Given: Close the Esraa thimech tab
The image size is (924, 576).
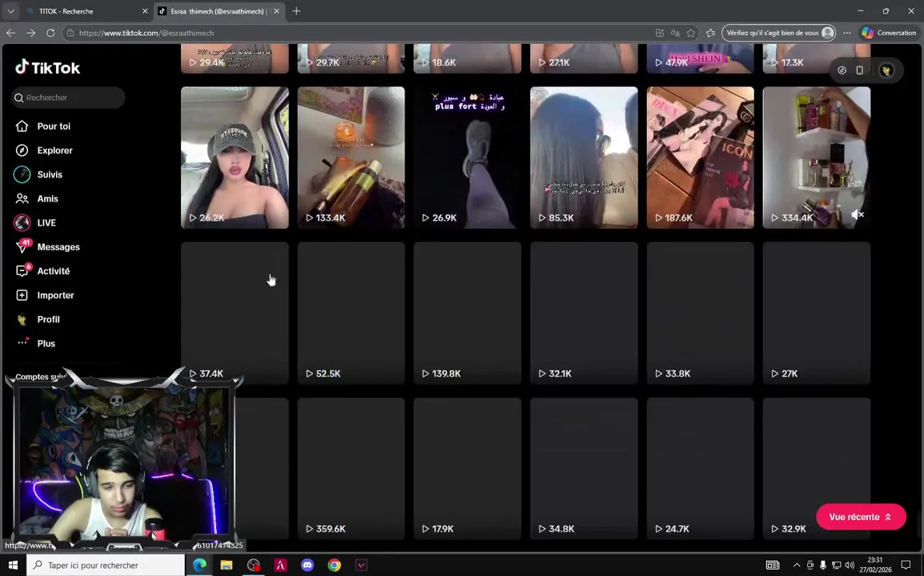Looking at the screenshot, I should [276, 11].
